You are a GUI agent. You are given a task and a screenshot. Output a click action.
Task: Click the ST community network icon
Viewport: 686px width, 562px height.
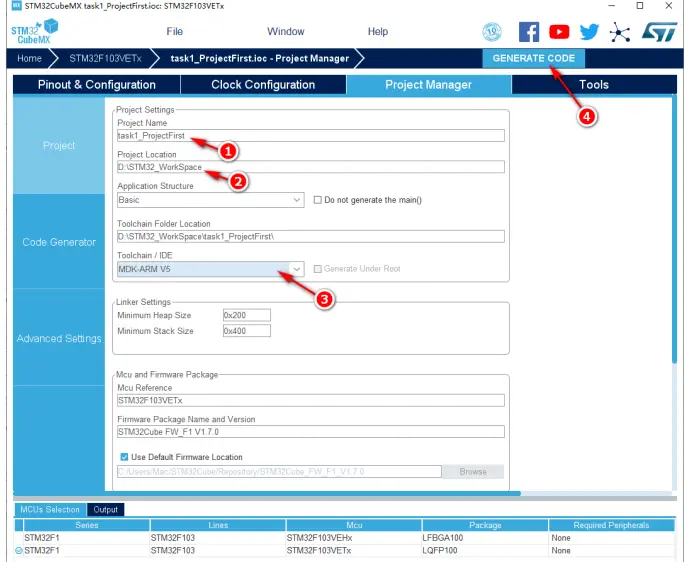point(620,32)
